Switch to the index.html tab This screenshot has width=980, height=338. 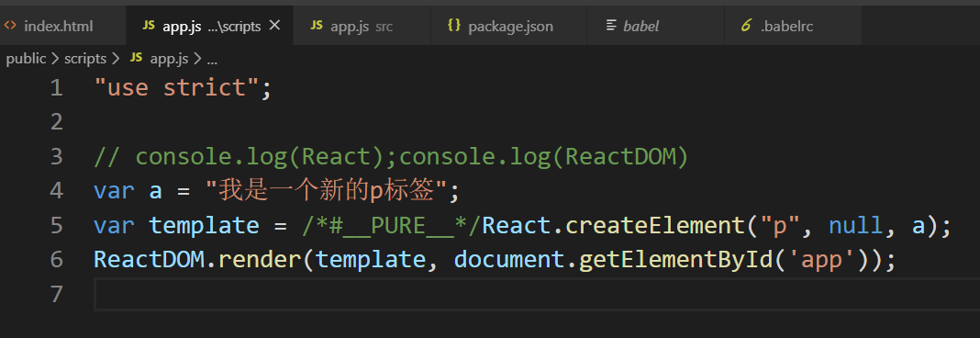[62, 26]
